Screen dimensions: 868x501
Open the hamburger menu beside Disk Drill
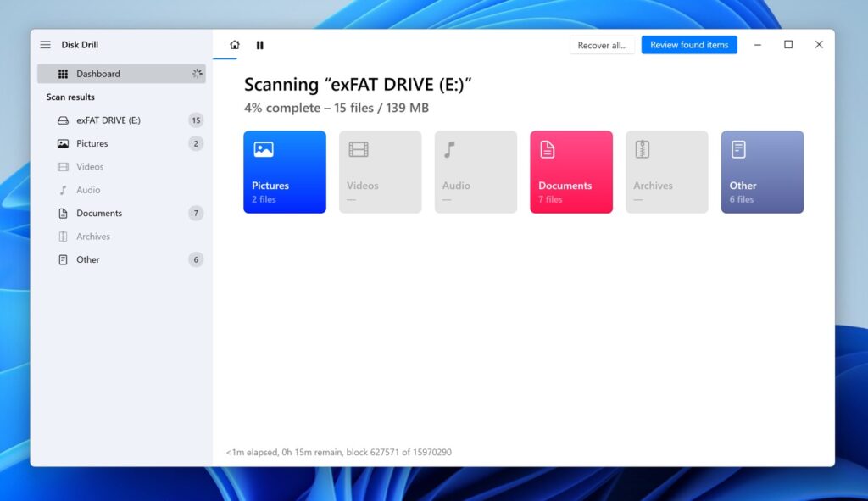pyautogui.click(x=45, y=45)
